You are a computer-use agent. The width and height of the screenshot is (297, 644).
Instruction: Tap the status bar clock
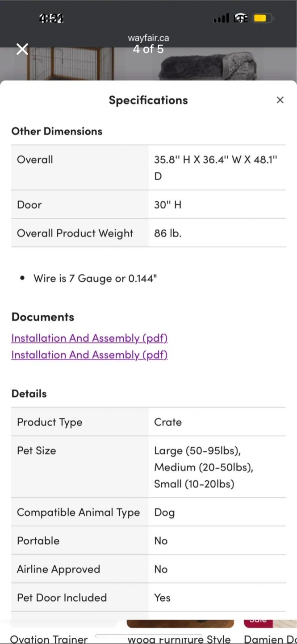51,18
